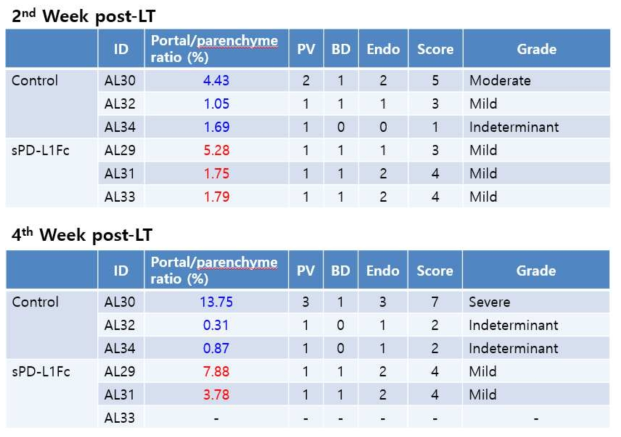Click the 0.31 ratio cell
The width and height of the screenshot is (621, 437).
point(216,326)
